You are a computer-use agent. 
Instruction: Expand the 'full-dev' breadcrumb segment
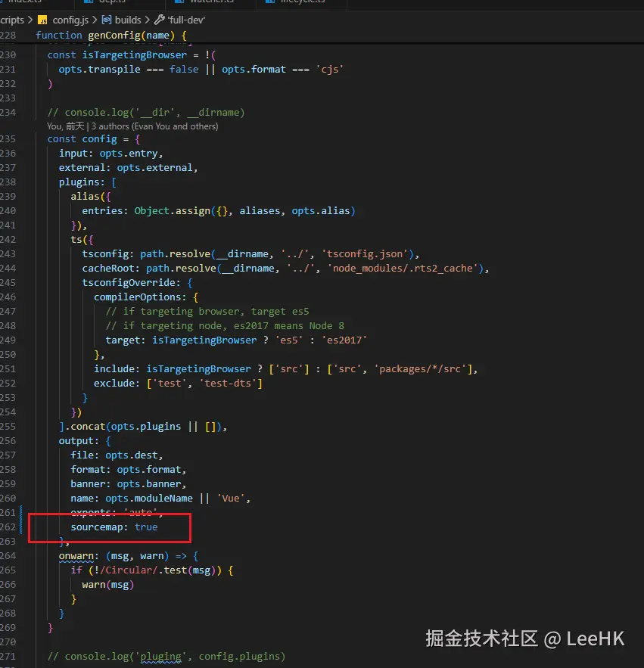tap(187, 20)
